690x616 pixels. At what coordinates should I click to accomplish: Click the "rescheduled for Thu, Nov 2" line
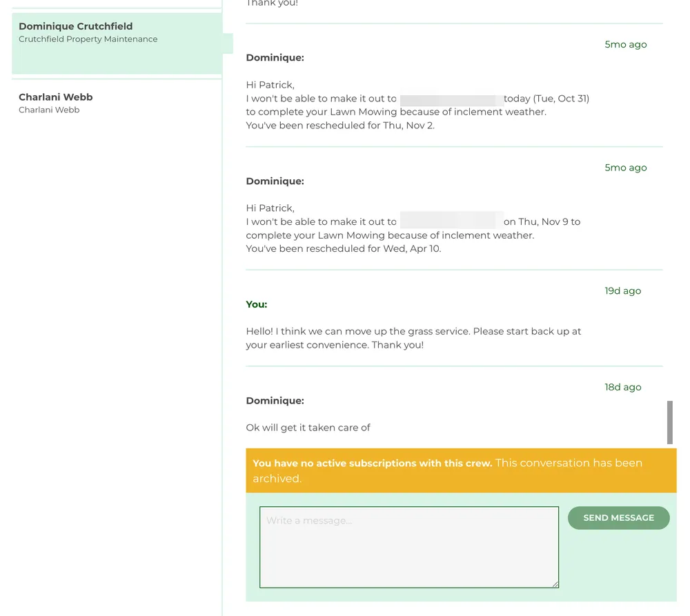[339, 126]
